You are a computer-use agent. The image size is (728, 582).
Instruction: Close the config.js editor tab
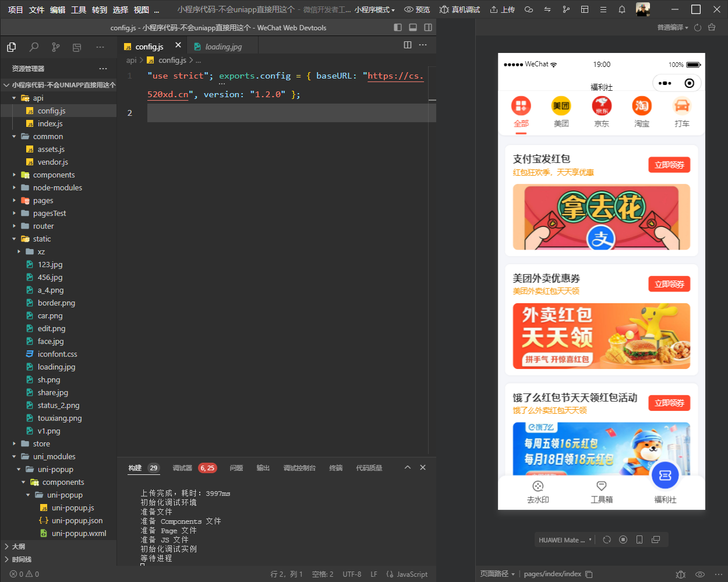coord(178,45)
